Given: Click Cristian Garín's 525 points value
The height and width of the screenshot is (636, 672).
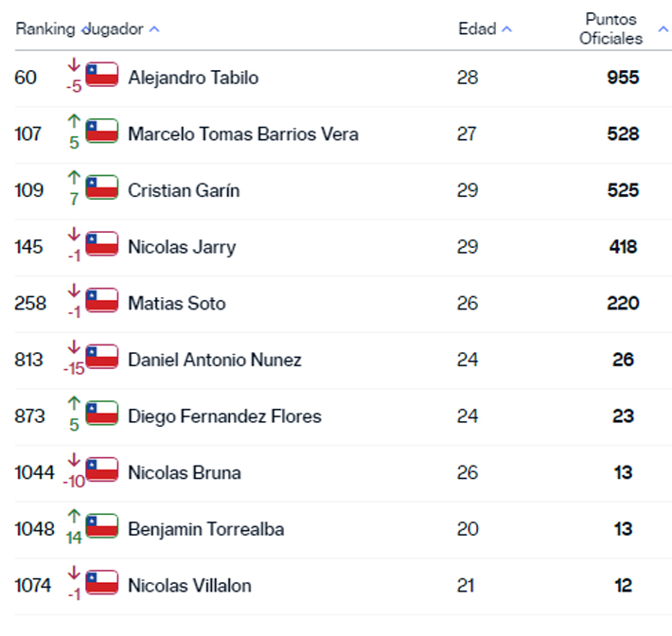Looking at the screenshot, I should 623,190.
